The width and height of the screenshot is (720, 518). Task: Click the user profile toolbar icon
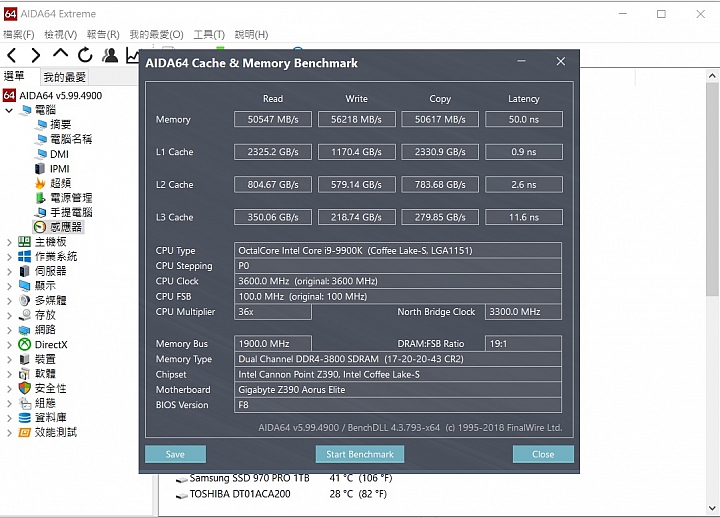tap(110, 56)
